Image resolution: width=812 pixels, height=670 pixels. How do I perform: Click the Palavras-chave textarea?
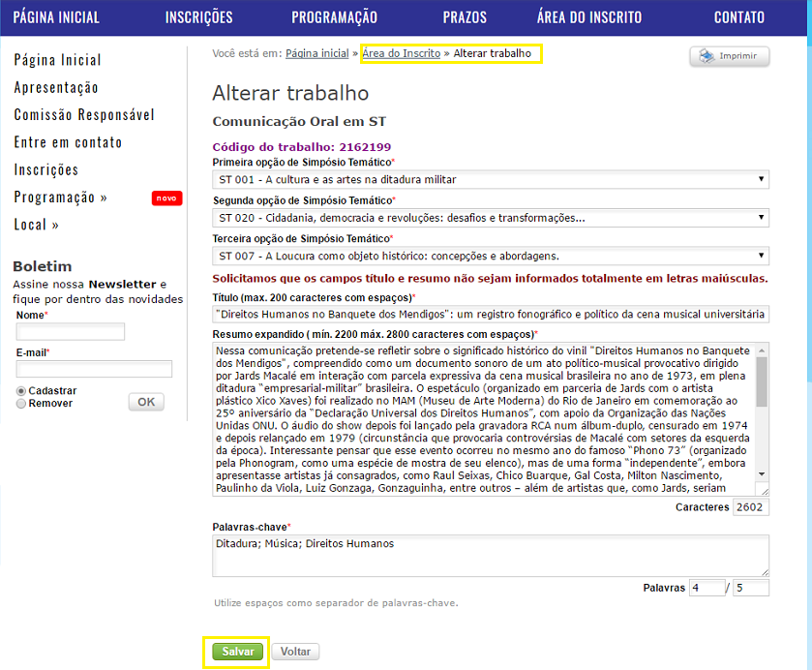pos(491,556)
